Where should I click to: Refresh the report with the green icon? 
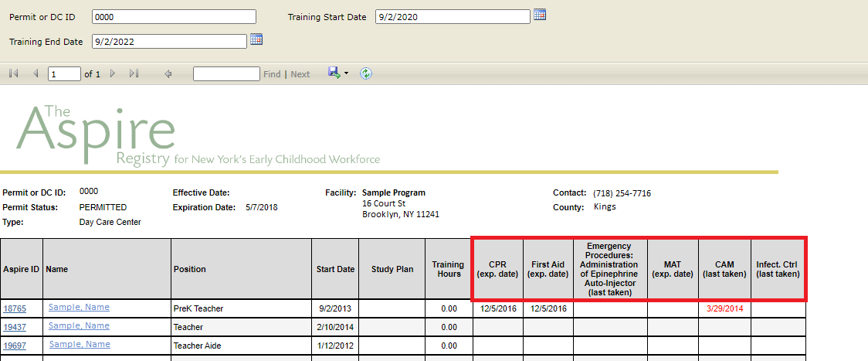[366, 73]
